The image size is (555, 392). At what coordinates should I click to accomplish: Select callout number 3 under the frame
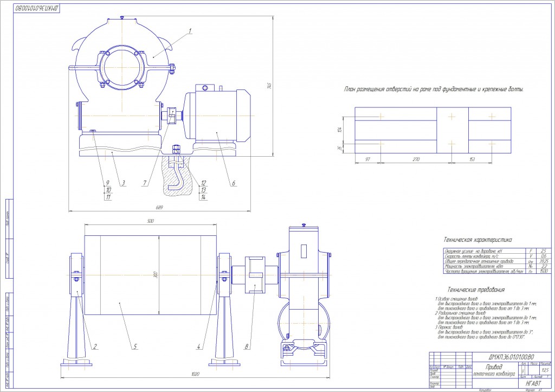(x=124, y=183)
